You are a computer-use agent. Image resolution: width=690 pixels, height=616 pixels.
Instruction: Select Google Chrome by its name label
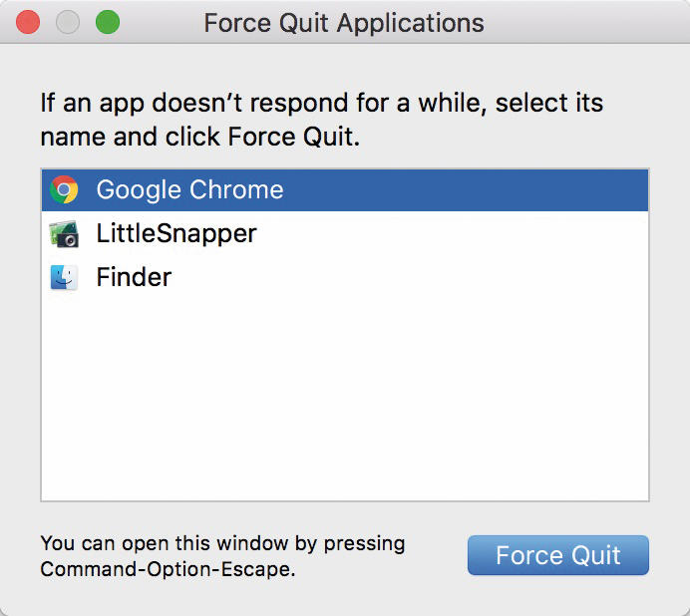[x=189, y=190]
